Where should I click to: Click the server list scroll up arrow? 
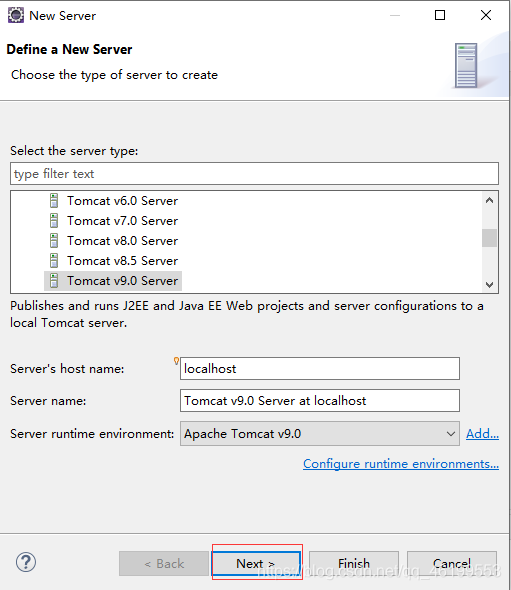click(489, 201)
